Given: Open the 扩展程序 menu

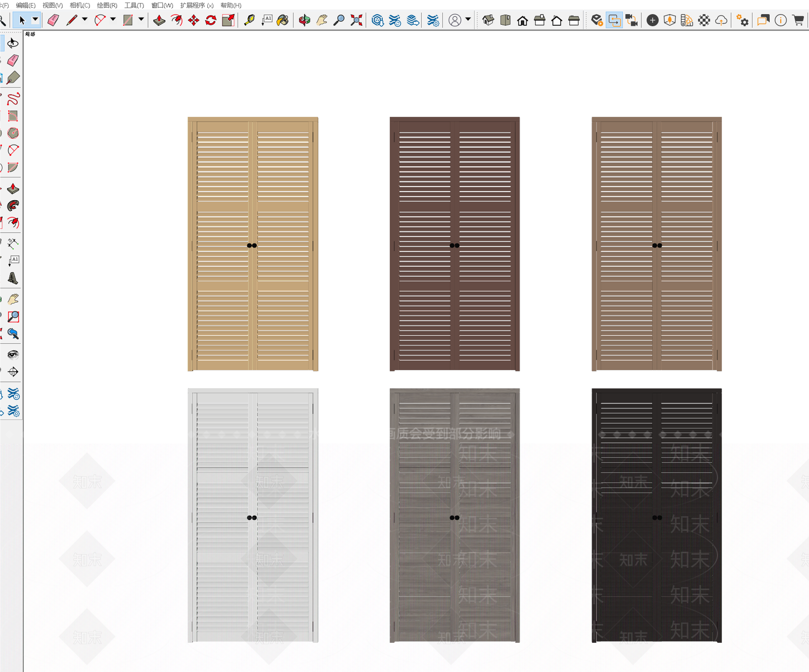Looking at the screenshot, I should (197, 5).
